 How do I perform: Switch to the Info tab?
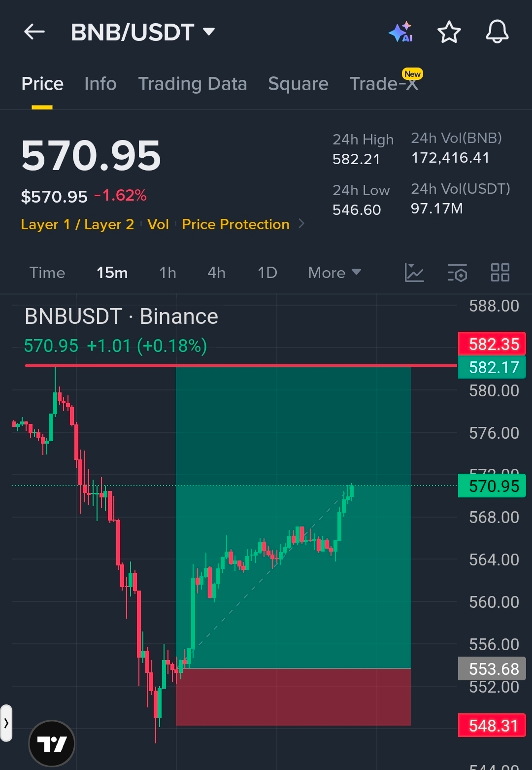pyautogui.click(x=100, y=84)
